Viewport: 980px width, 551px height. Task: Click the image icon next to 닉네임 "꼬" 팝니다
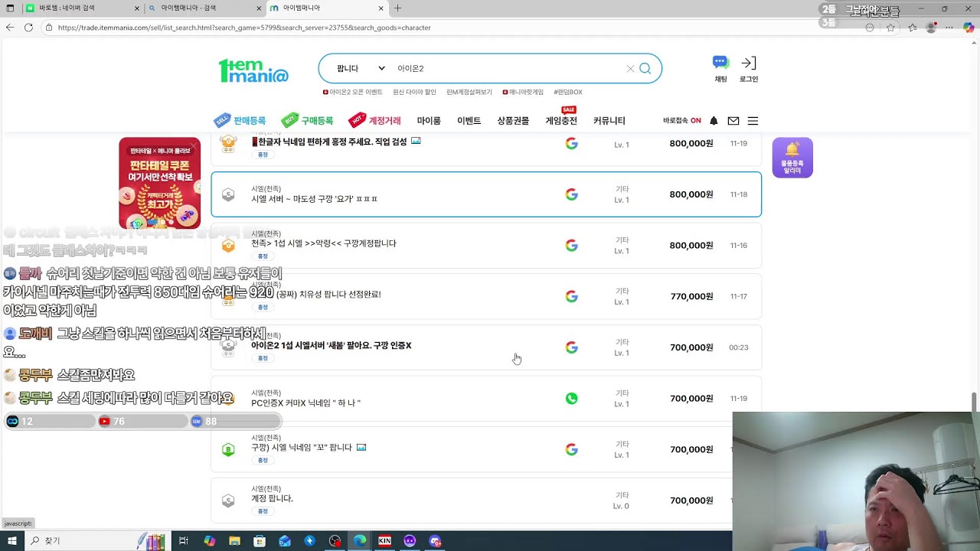click(x=361, y=448)
